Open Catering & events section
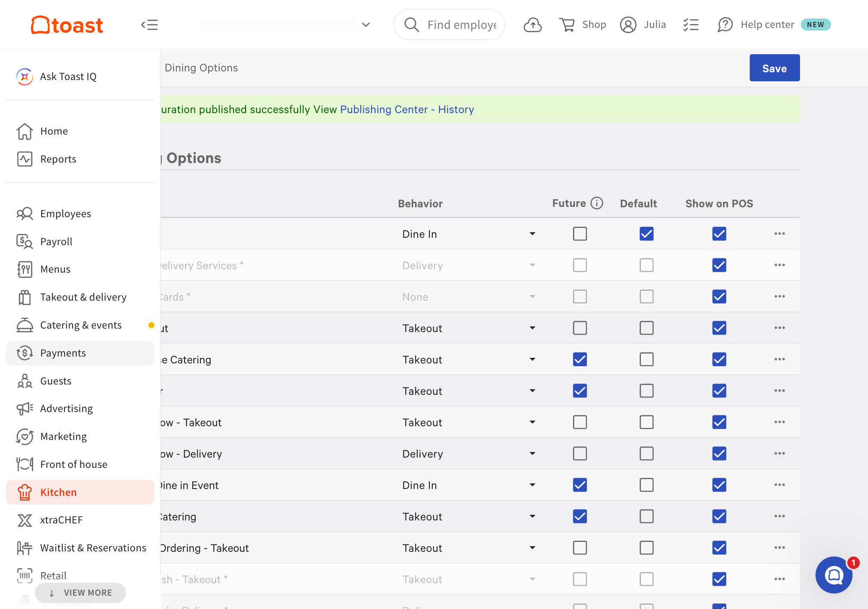868x609 pixels. pyautogui.click(x=80, y=325)
